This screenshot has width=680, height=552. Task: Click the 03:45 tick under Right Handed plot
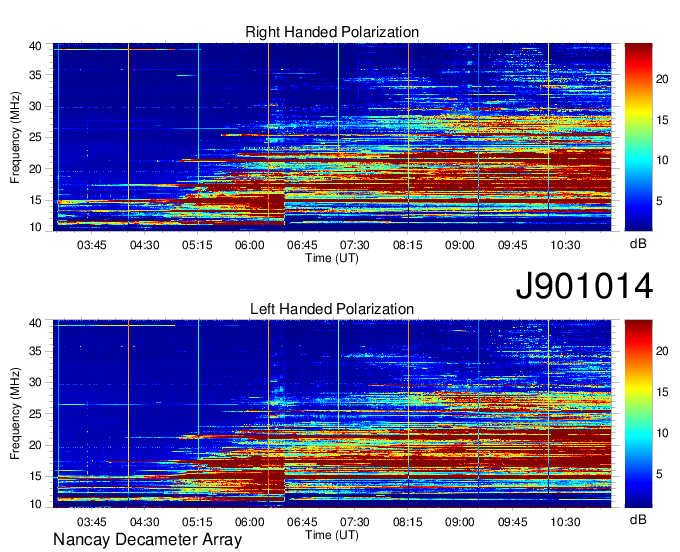click(92, 245)
